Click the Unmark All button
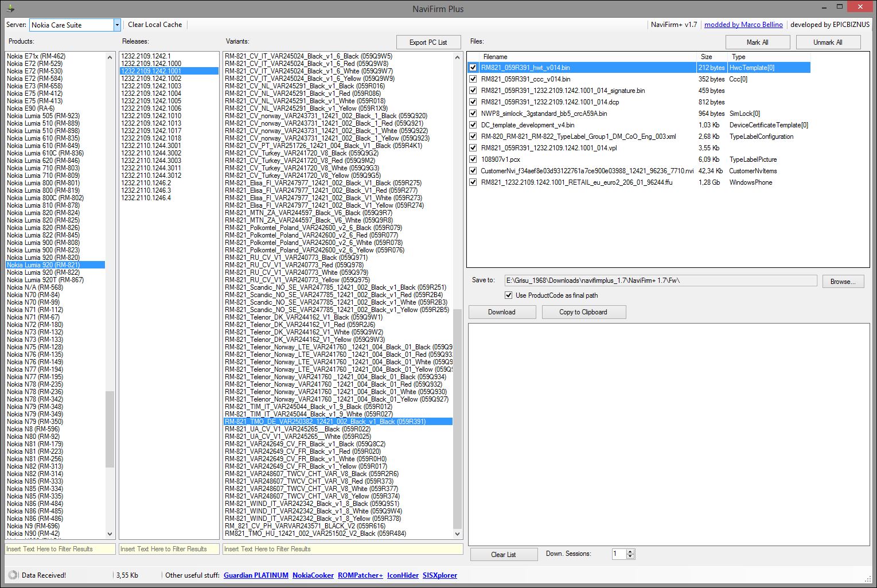The image size is (877, 588). tap(828, 42)
